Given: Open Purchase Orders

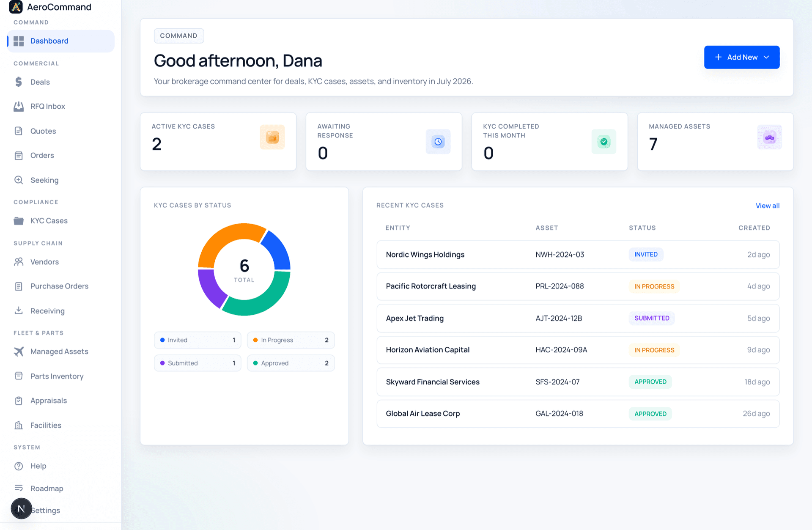Looking at the screenshot, I should [61, 286].
